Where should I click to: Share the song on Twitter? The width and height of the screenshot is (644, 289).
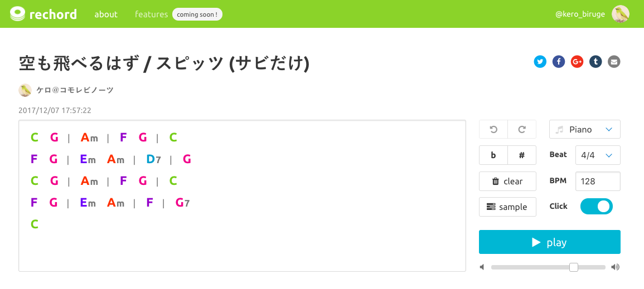[x=540, y=62]
